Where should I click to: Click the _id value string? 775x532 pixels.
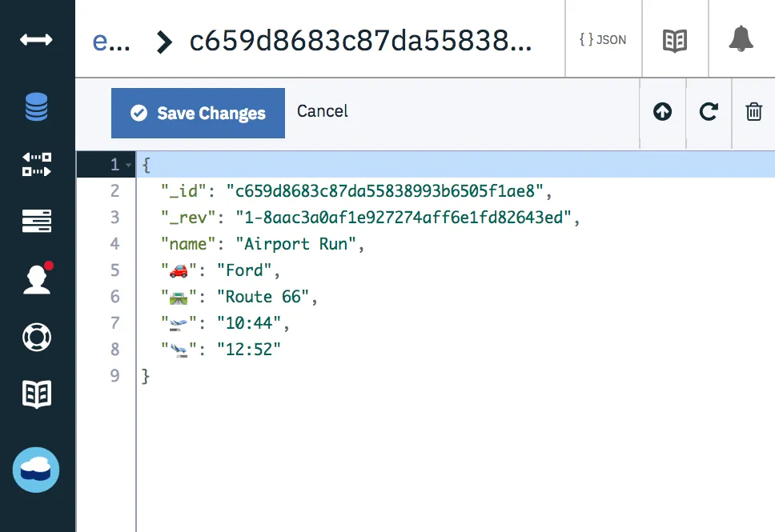click(x=384, y=191)
